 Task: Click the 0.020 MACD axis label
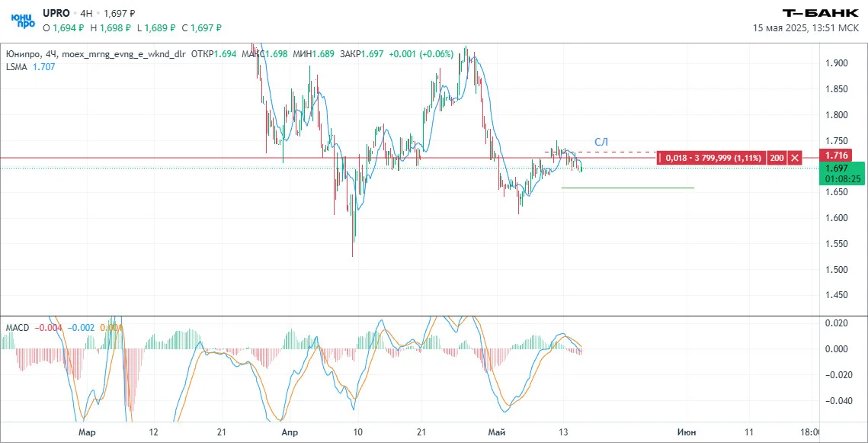click(x=838, y=323)
